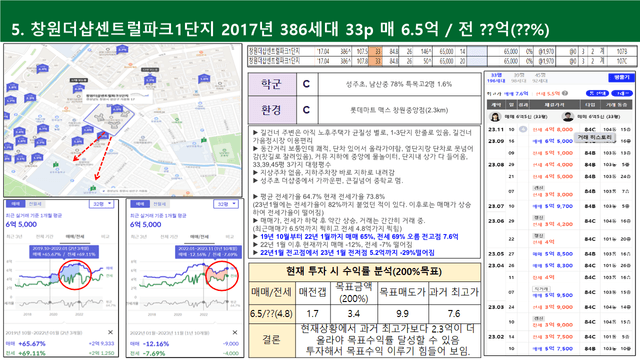The width and height of the screenshot is (640, 360).
Task: Click the 매매 6억 5,000 transaction row
Action: 559,141
